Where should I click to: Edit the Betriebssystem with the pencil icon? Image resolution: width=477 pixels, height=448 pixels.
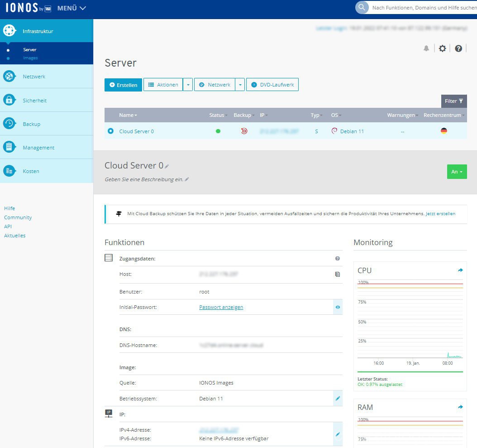click(x=337, y=399)
